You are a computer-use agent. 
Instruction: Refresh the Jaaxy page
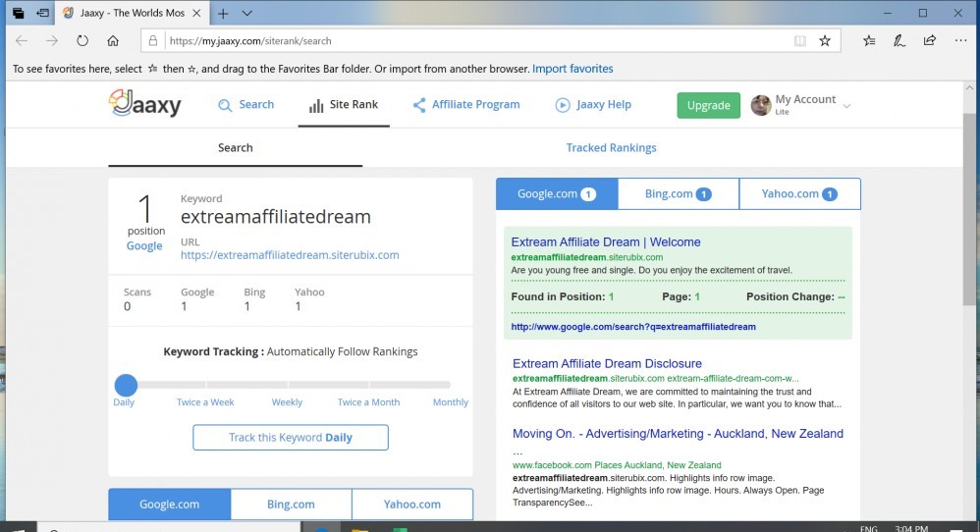(82, 40)
